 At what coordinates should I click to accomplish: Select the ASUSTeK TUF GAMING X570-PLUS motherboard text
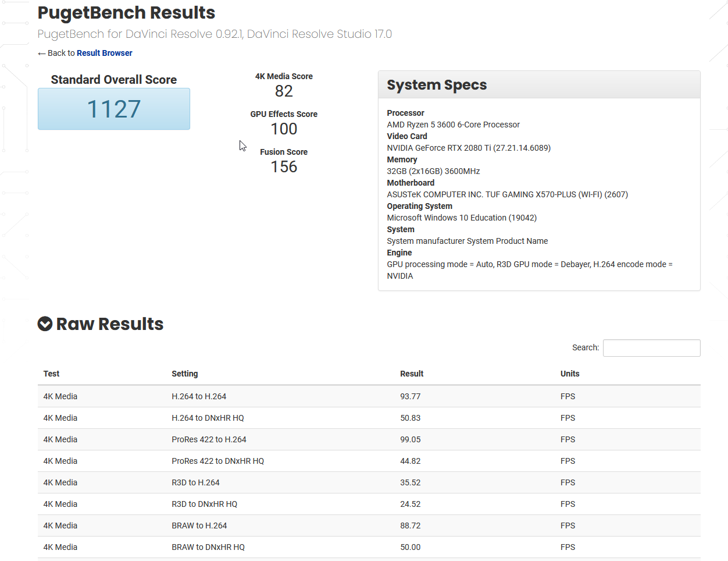[x=507, y=194]
